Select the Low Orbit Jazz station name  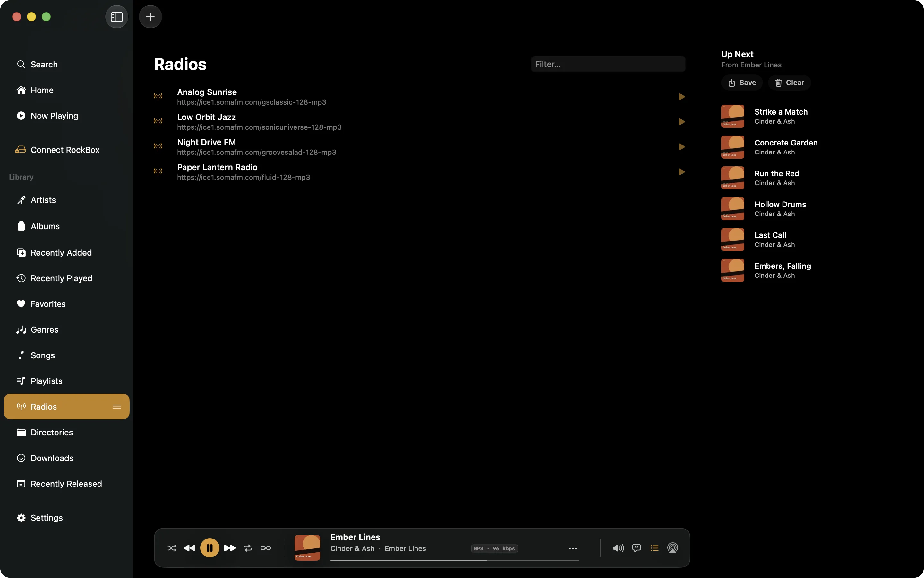[x=207, y=117]
